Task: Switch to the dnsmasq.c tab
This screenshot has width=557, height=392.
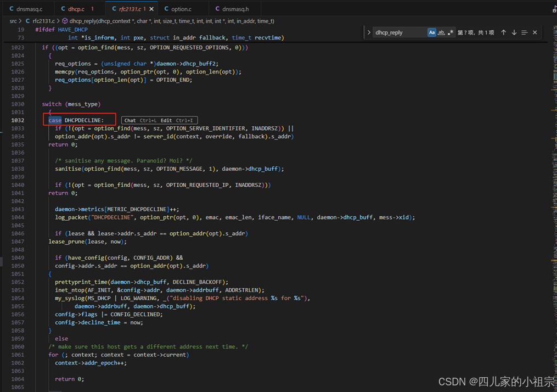Action: [29, 9]
